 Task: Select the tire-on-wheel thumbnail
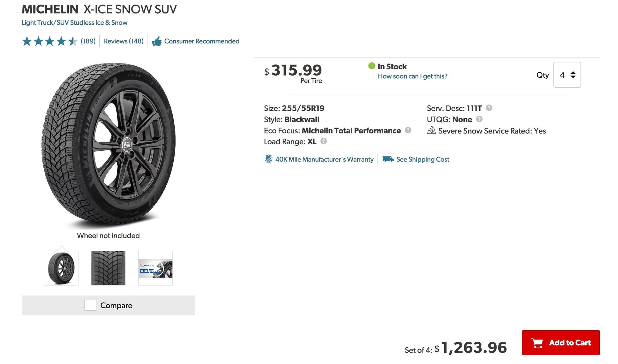coord(61,268)
